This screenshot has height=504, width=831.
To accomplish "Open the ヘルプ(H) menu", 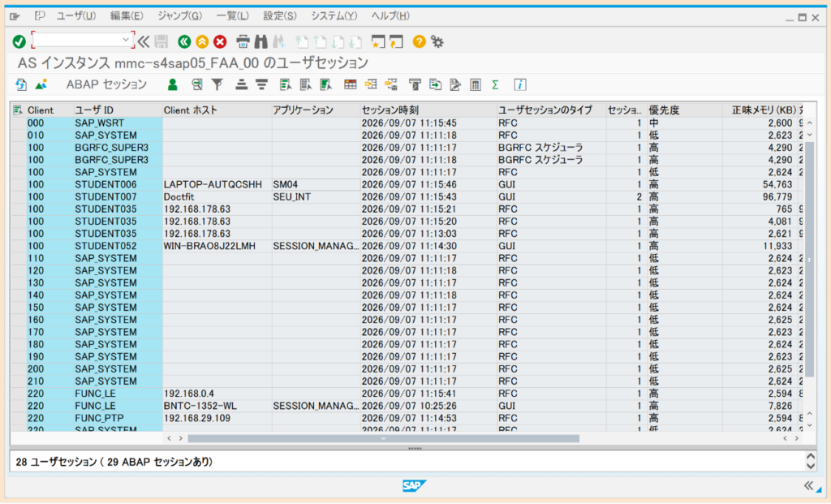I will tap(390, 16).
